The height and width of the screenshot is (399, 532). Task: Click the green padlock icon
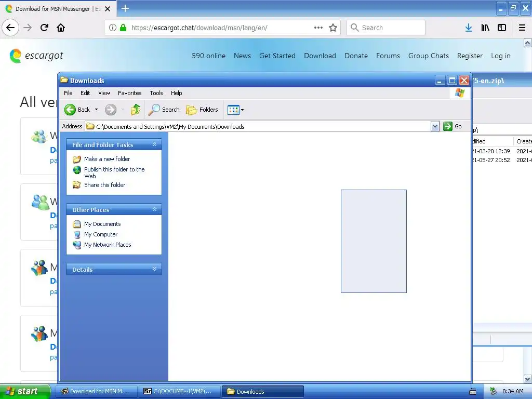coord(123,28)
